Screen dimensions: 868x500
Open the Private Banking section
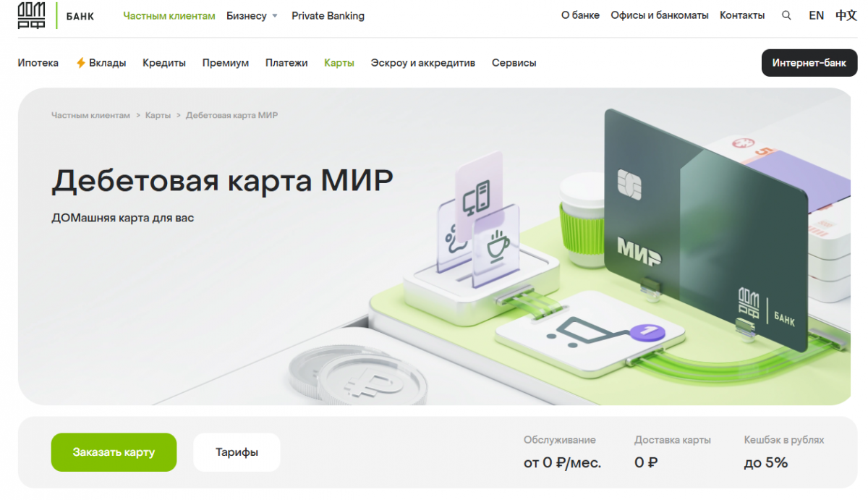point(328,16)
